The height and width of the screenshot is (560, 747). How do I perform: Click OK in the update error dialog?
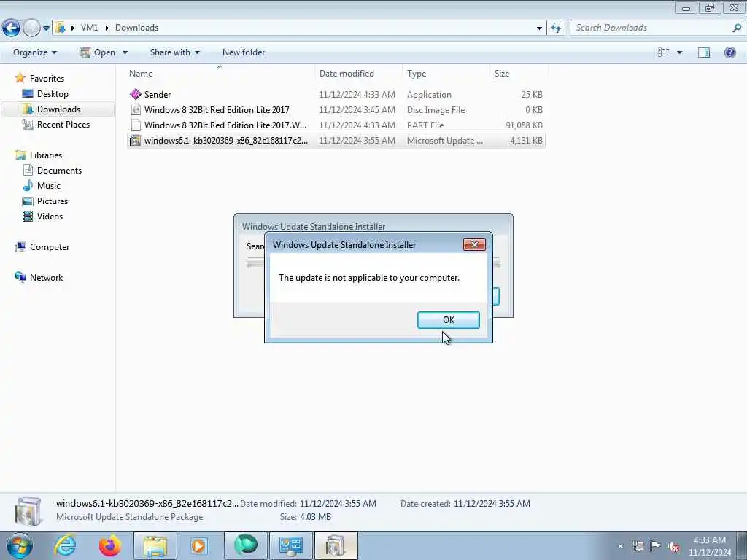[449, 320]
